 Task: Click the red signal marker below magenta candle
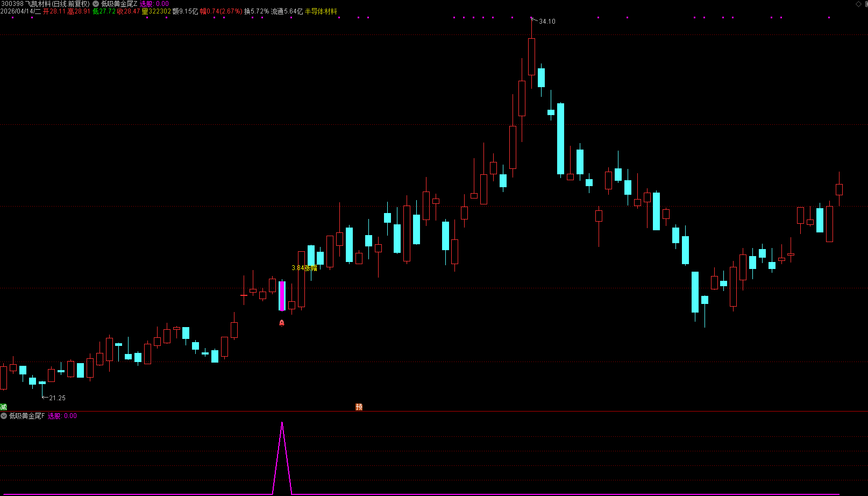coord(282,323)
